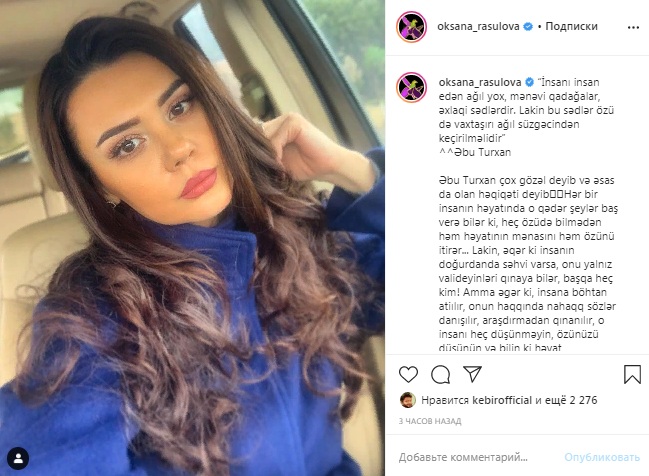Open the header profile avatar of oksana_rasulova
649x476 pixels.
(411, 27)
